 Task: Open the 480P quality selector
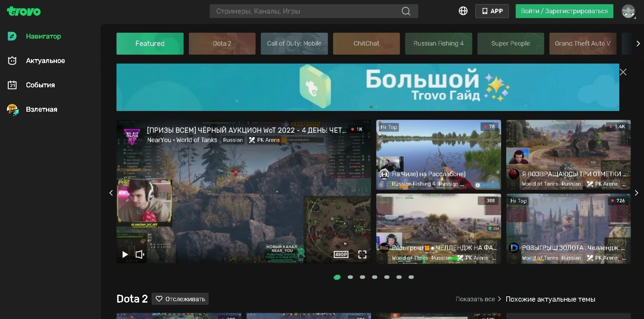pyautogui.click(x=341, y=254)
